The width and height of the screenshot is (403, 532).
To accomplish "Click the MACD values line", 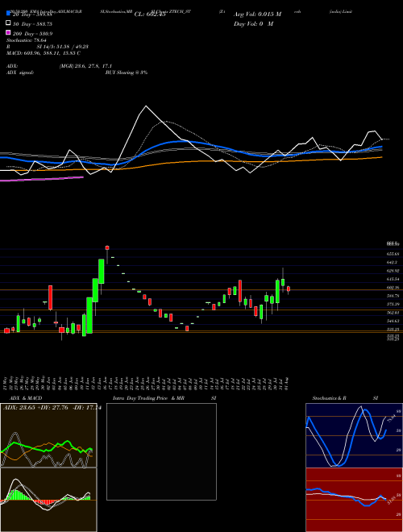I will coord(44,53).
